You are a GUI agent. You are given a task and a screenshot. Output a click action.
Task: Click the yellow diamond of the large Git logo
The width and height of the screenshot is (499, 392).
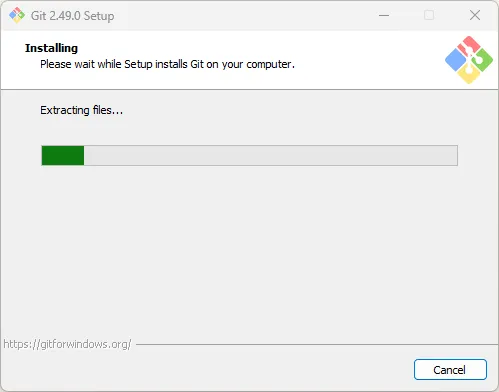pyautogui.click(x=469, y=74)
